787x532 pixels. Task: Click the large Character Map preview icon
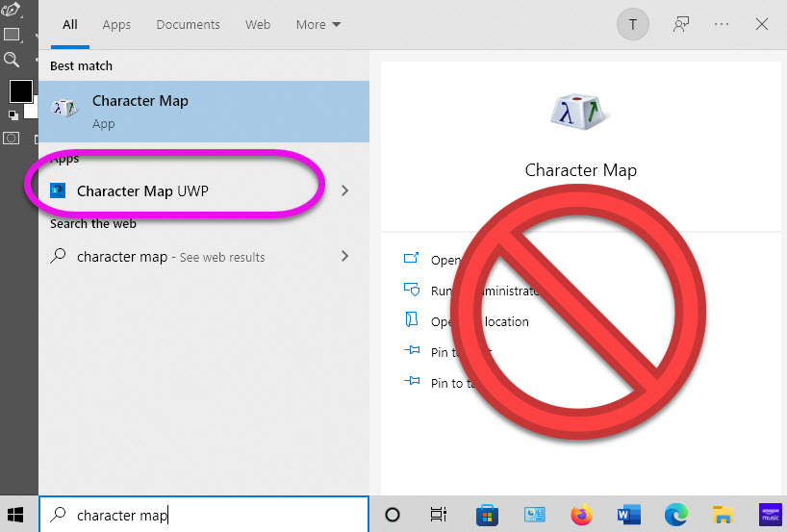tap(580, 112)
